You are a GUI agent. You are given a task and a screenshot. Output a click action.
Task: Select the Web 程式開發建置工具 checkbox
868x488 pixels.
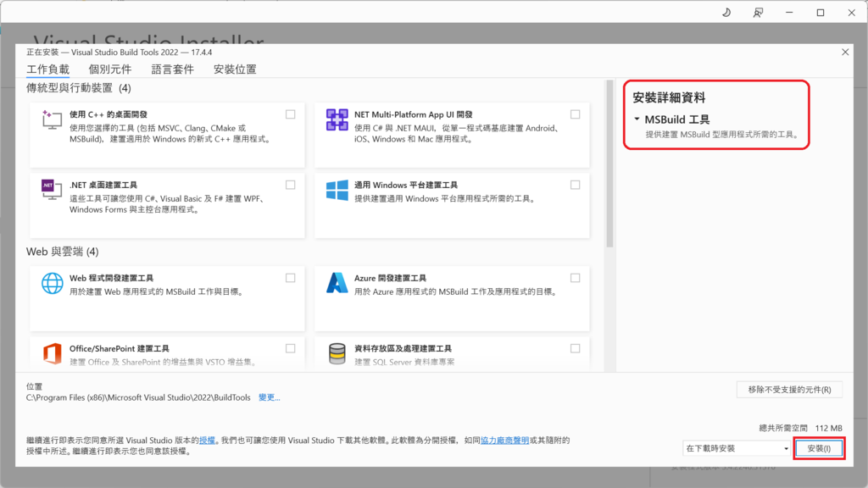290,278
